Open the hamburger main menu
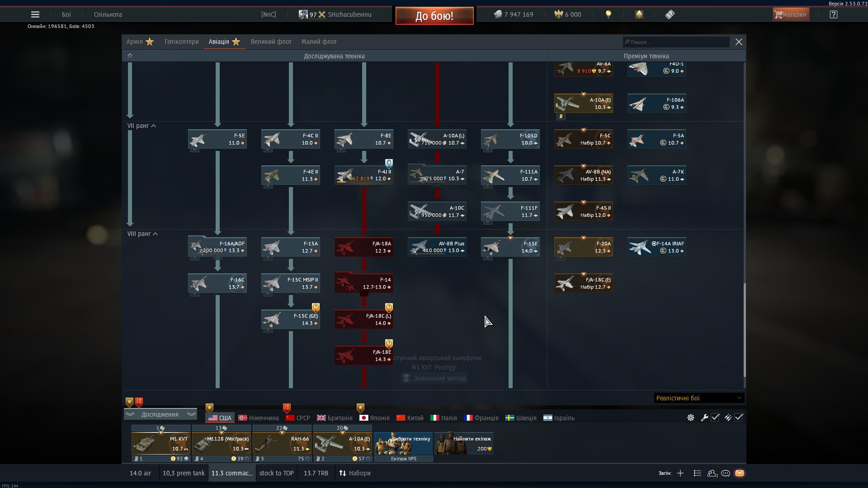 point(35,14)
